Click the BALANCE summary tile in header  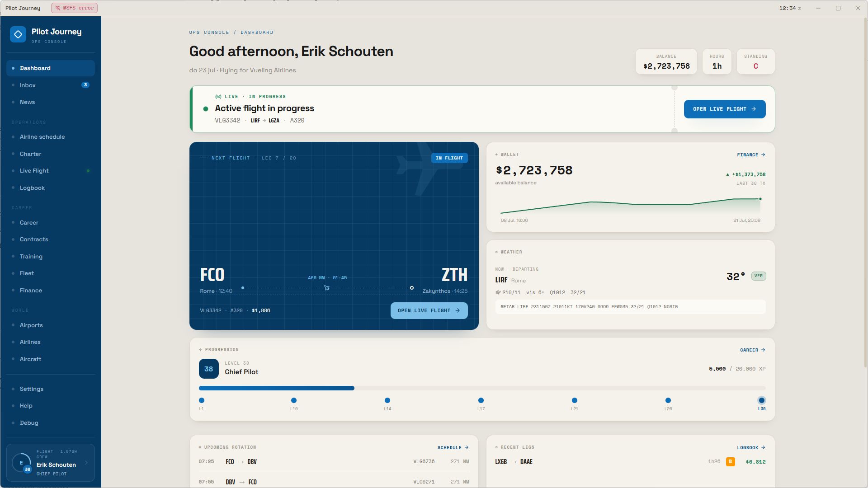coord(666,62)
